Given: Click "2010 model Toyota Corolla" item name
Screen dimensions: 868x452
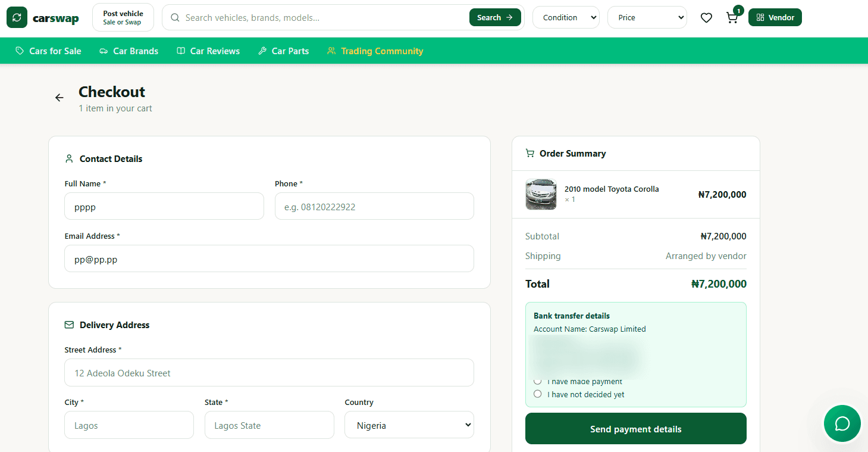Looking at the screenshot, I should click(x=612, y=189).
